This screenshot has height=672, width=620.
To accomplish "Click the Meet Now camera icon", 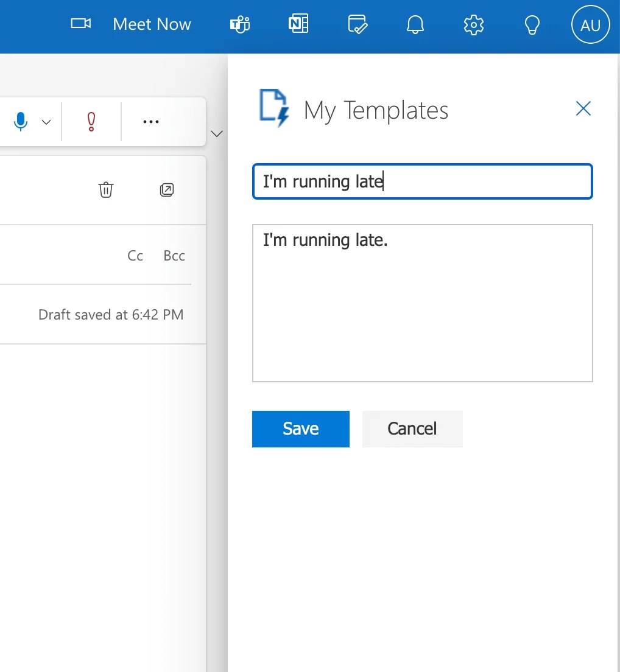I will [x=80, y=23].
